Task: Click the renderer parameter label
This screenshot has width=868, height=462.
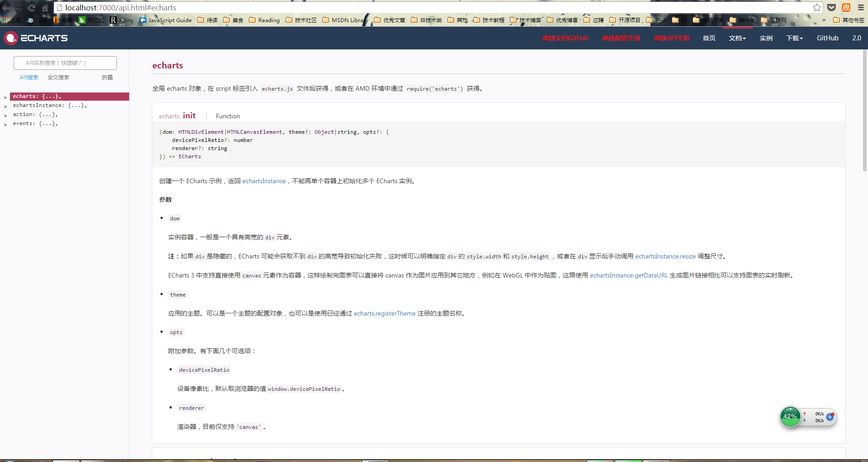Action: tap(191, 408)
